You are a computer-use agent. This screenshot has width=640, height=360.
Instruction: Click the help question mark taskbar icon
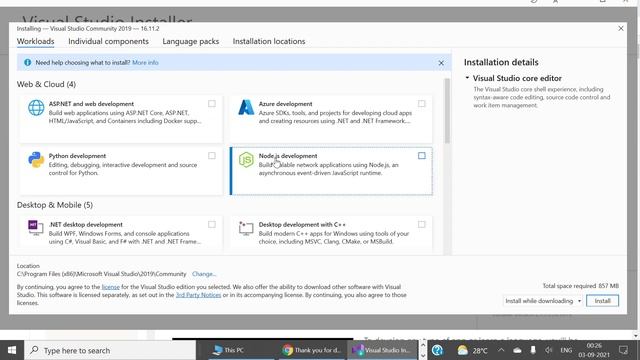pos(437,350)
